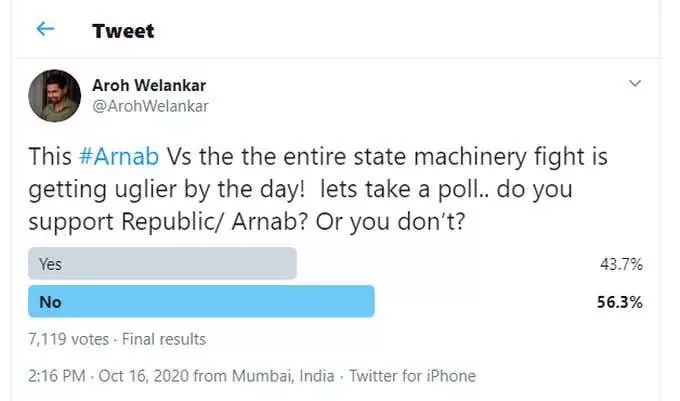This screenshot has height=401, width=680.
Task: Open the #Arnab hashtag
Action: pyautogui.click(x=119, y=156)
